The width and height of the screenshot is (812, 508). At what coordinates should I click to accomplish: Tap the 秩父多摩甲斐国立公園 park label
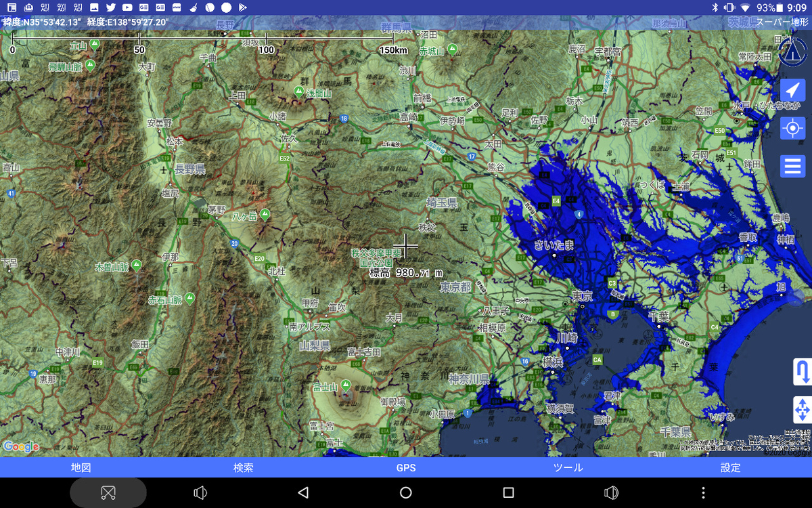(x=375, y=257)
